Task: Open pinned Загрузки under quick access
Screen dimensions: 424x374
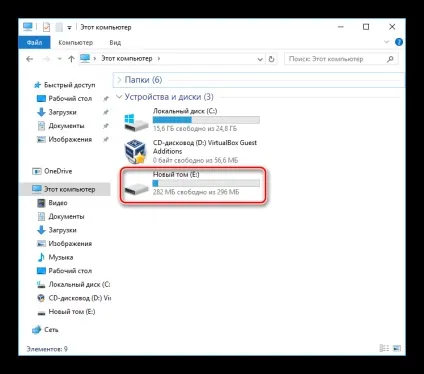Action: point(62,112)
